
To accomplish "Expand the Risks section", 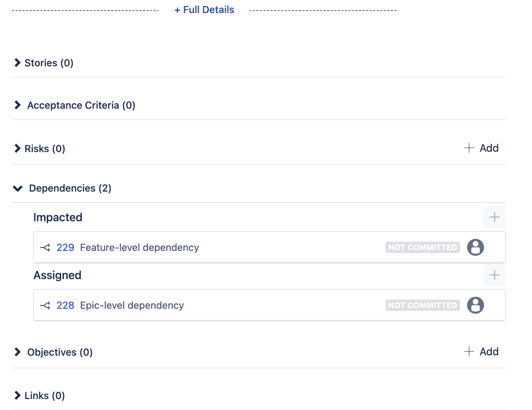I will [x=18, y=148].
